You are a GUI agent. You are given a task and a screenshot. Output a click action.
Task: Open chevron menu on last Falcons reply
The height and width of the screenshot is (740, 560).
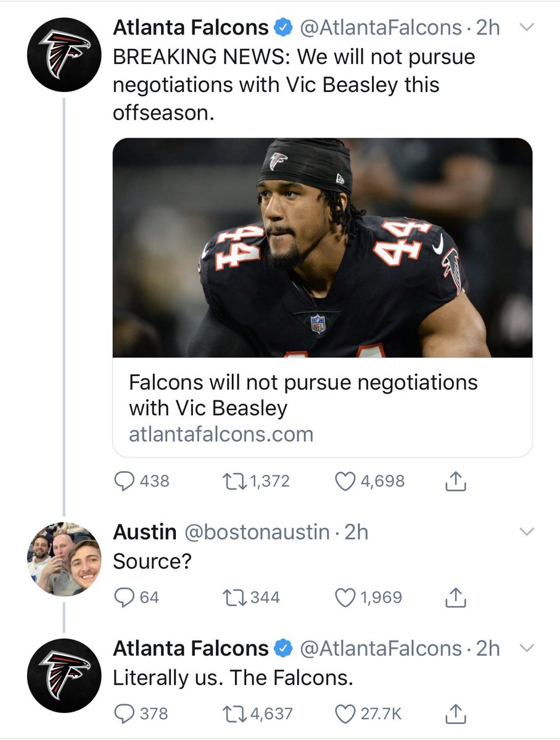click(x=527, y=648)
